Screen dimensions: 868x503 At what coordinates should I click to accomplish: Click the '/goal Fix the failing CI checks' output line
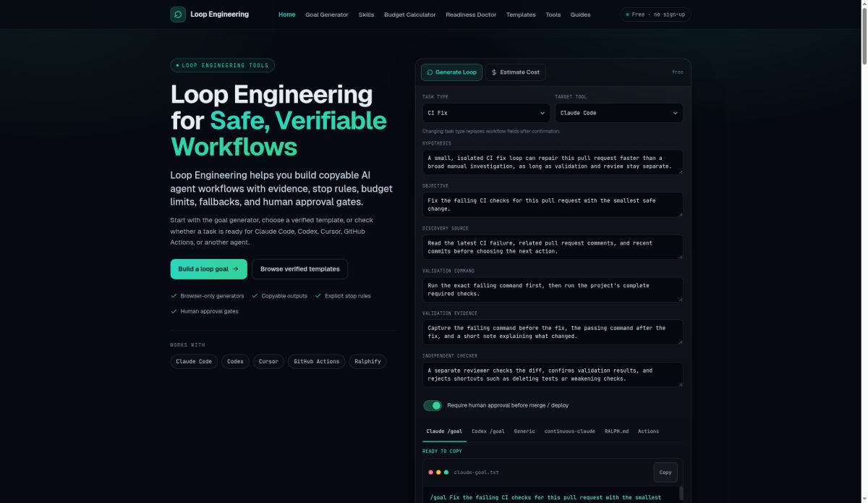point(545,498)
